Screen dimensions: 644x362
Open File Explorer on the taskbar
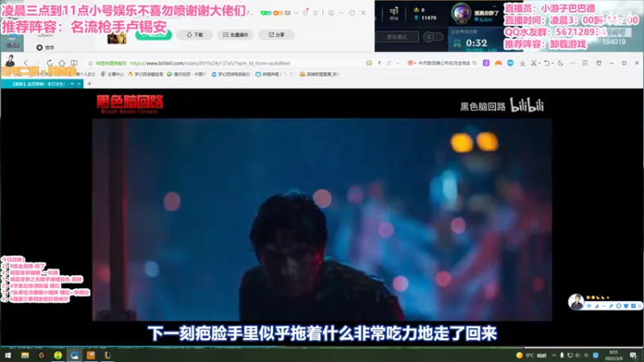25,356
